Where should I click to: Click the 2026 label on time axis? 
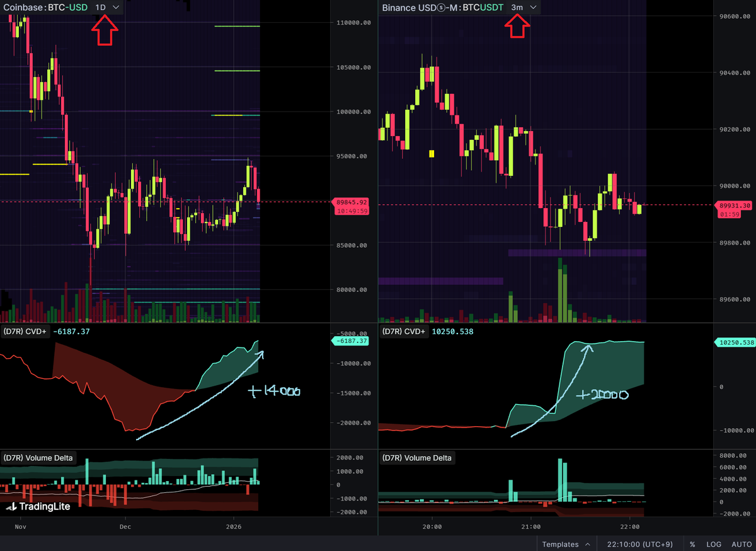point(234,526)
